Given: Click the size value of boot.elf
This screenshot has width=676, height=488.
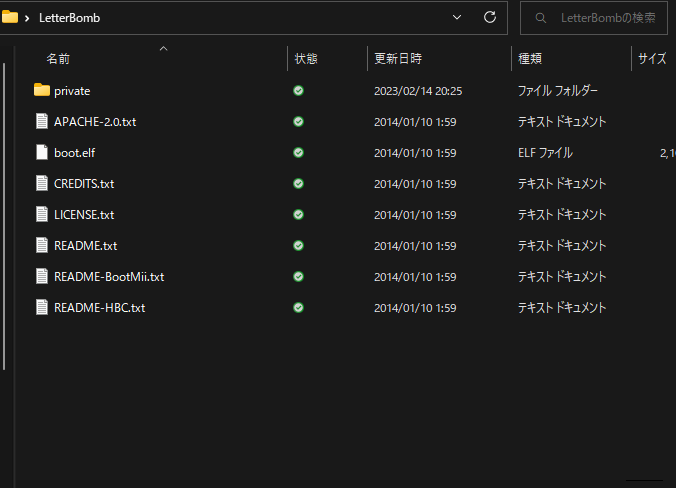Looking at the screenshot, I should point(668,153).
